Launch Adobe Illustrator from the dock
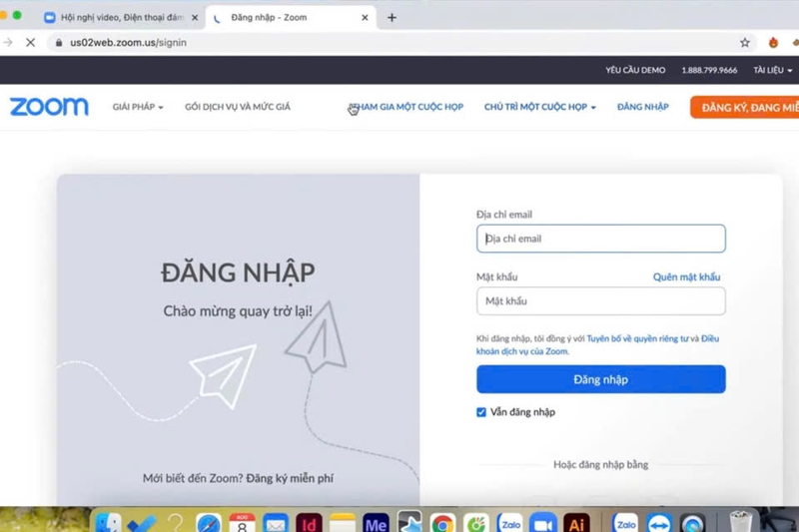Image resolution: width=799 pixels, height=532 pixels. tap(576, 523)
